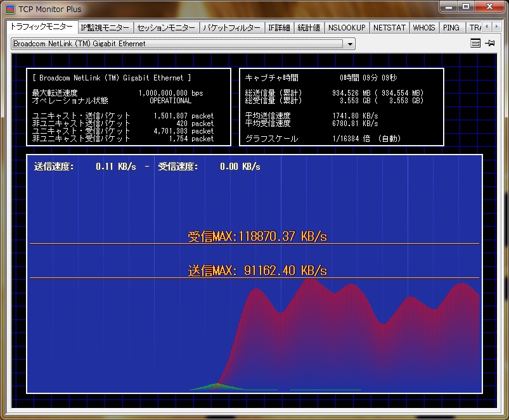The image size is (509, 420).
Task: Click the pin always-on-top icon
Action: coord(490,43)
